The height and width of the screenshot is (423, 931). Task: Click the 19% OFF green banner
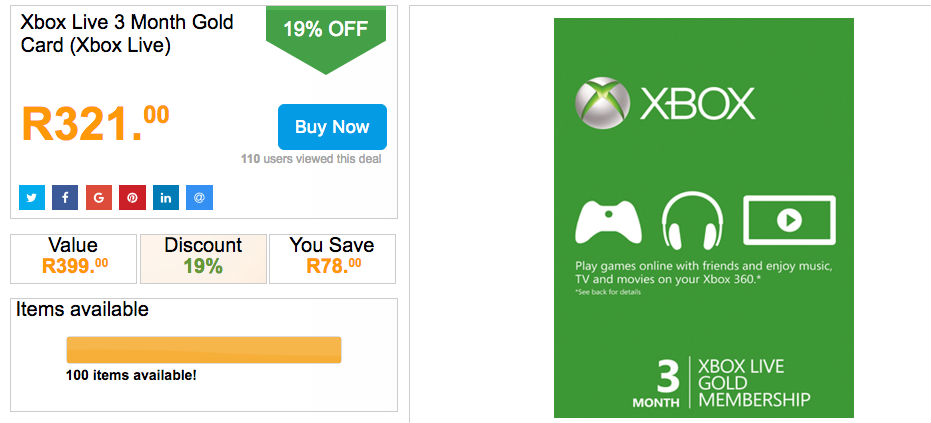[x=325, y=30]
